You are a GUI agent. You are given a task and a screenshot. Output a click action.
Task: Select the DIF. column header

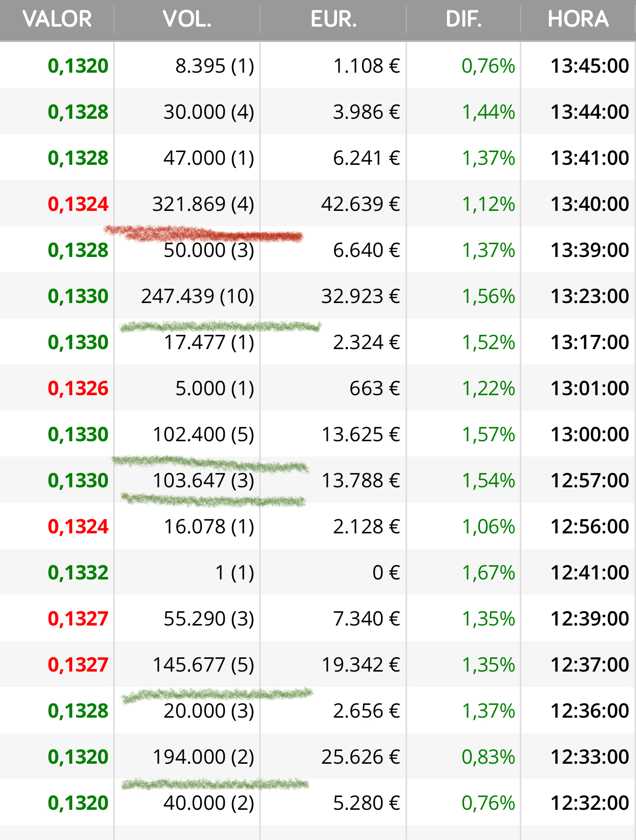point(463,19)
